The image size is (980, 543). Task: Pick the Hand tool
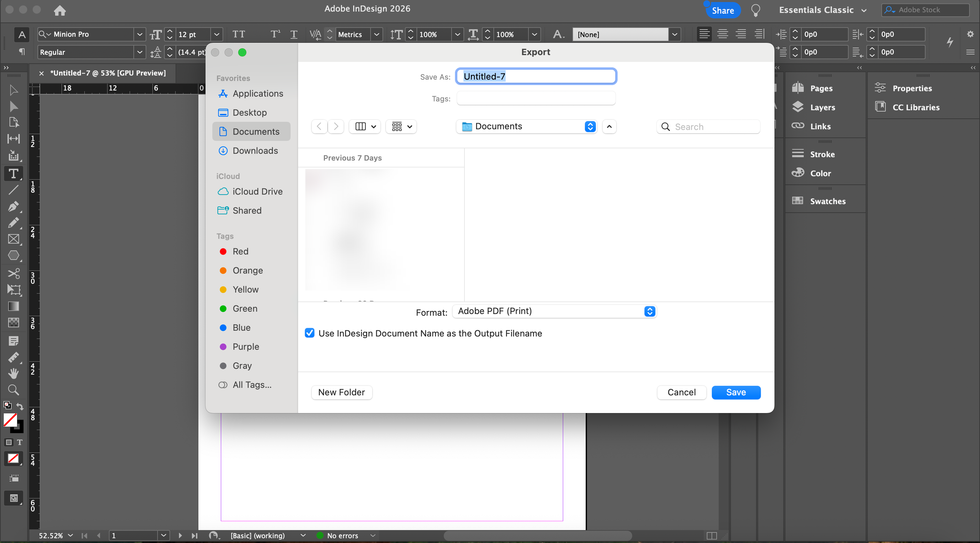point(13,374)
